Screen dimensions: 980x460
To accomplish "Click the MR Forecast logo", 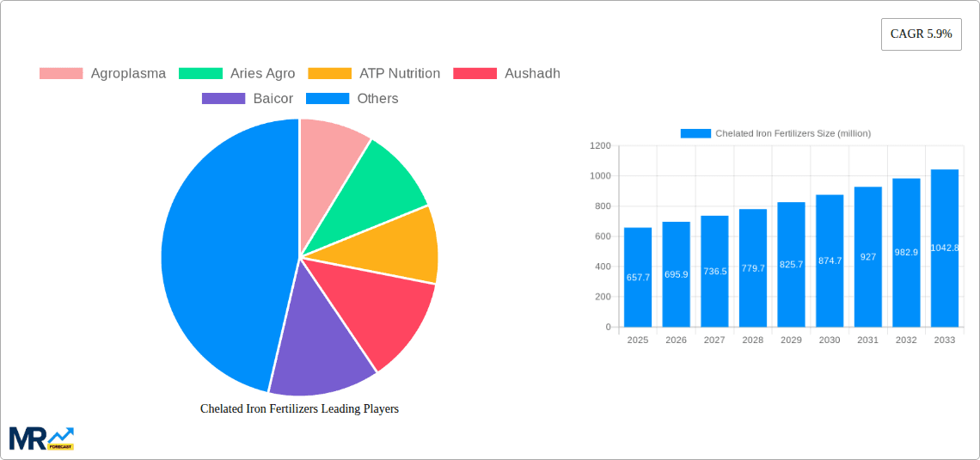I will click(x=42, y=439).
